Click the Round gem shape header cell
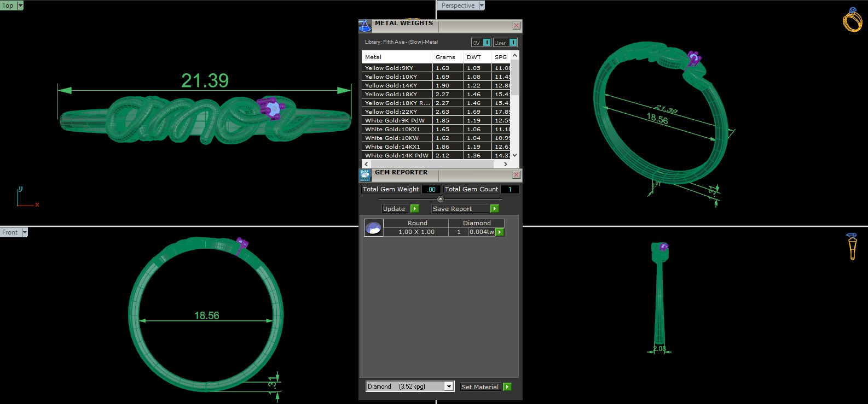The width and height of the screenshot is (868, 404). (416, 223)
